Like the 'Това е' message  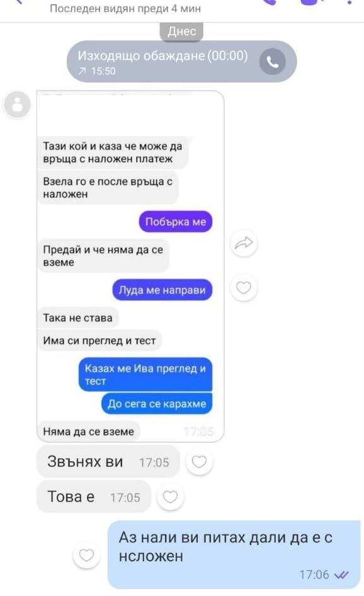[x=170, y=497]
